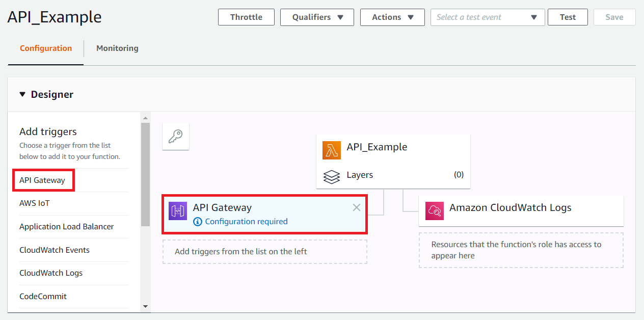This screenshot has width=644, height=320.
Task: Click the Throttle button
Action: [x=246, y=17]
